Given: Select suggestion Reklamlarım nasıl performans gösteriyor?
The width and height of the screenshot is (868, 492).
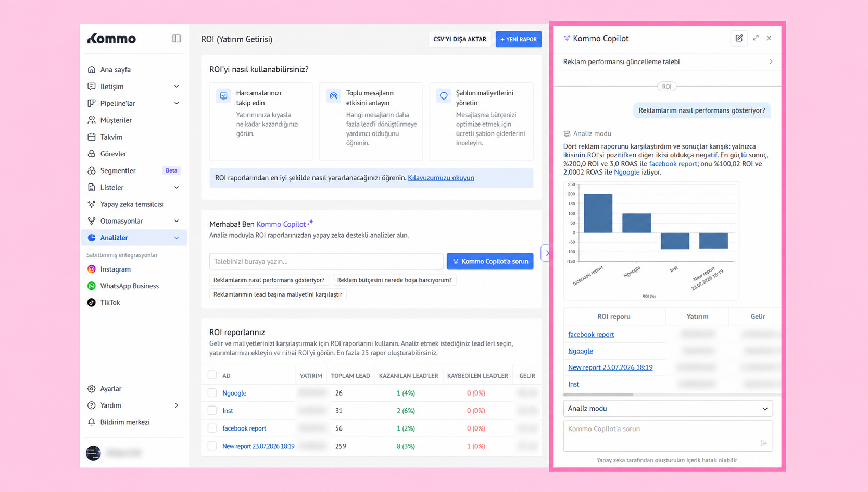Looking at the screenshot, I should click(269, 280).
